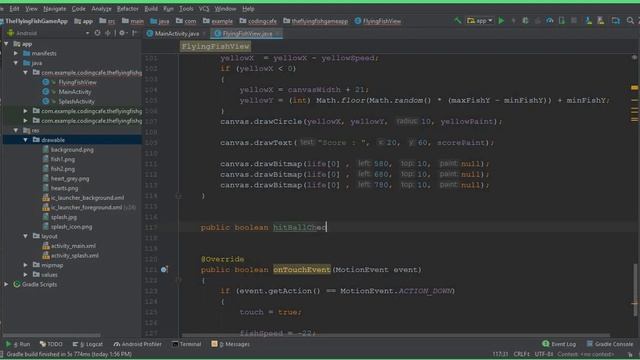Collapse the res folder
The image size is (640, 360).
pos(16,130)
